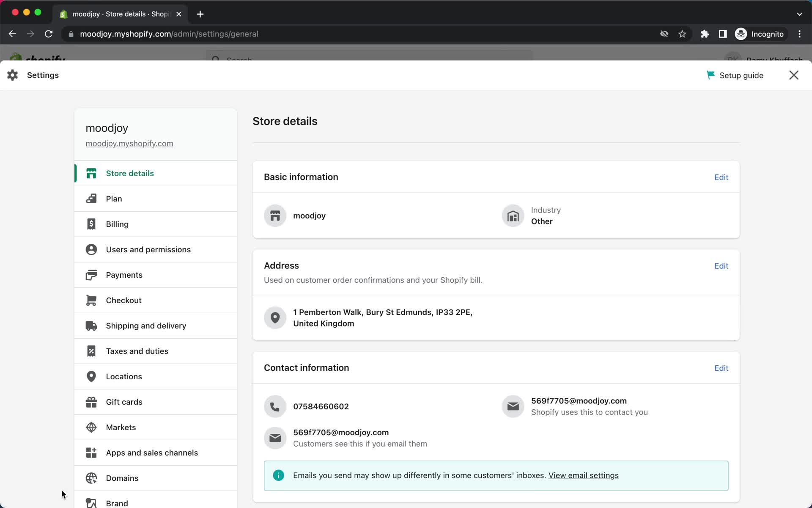Open the Setup guide
Viewport: 812px width, 508px height.
point(735,75)
